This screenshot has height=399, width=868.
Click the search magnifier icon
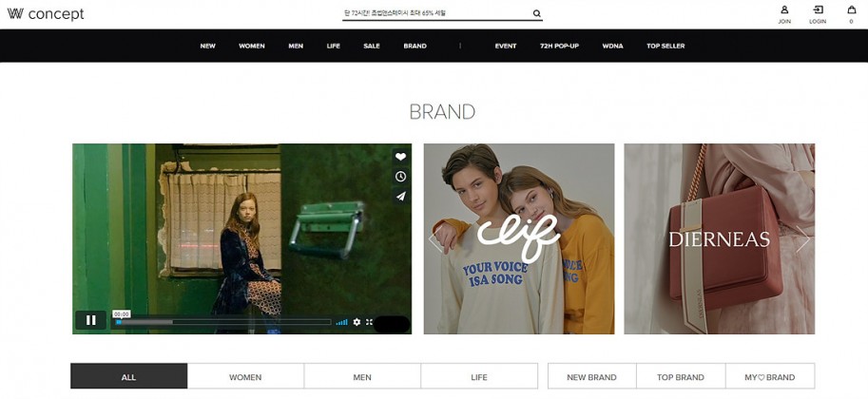[536, 13]
